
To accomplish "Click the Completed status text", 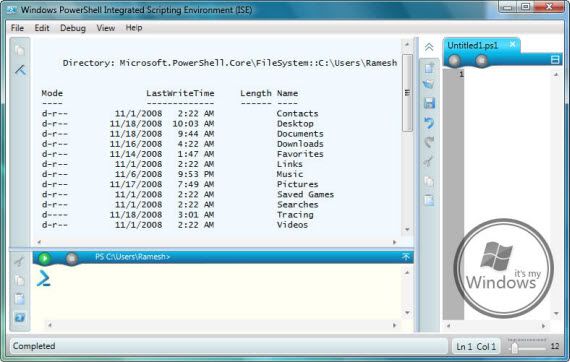I will pyautogui.click(x=34, y=346).
